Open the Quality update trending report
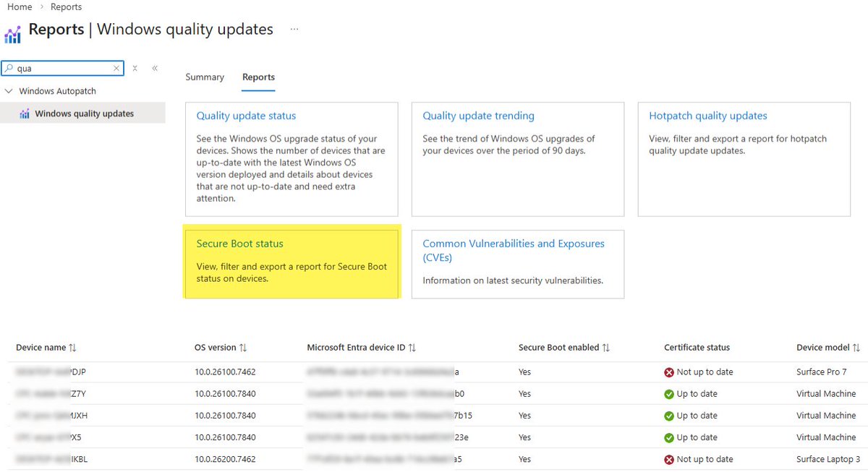This screenshot has height=472, width=868. pyautogui.click(x=478, y=116)
